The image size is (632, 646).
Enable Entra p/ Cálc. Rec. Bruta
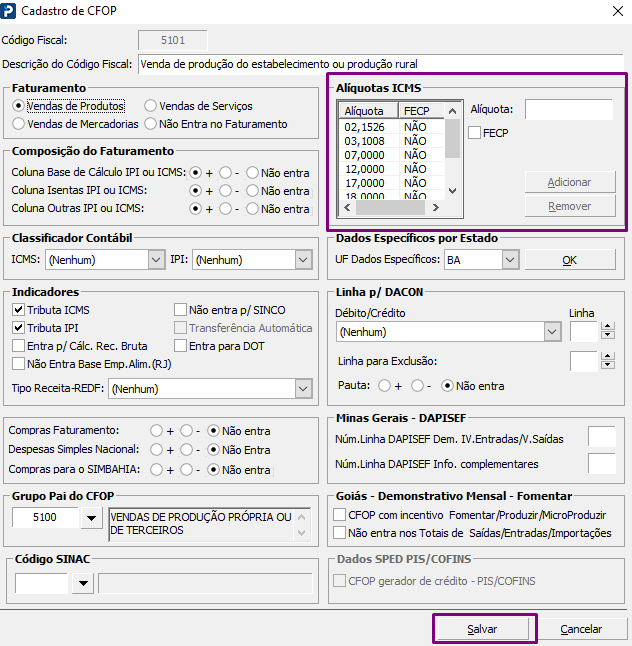(x=18, y=345)
